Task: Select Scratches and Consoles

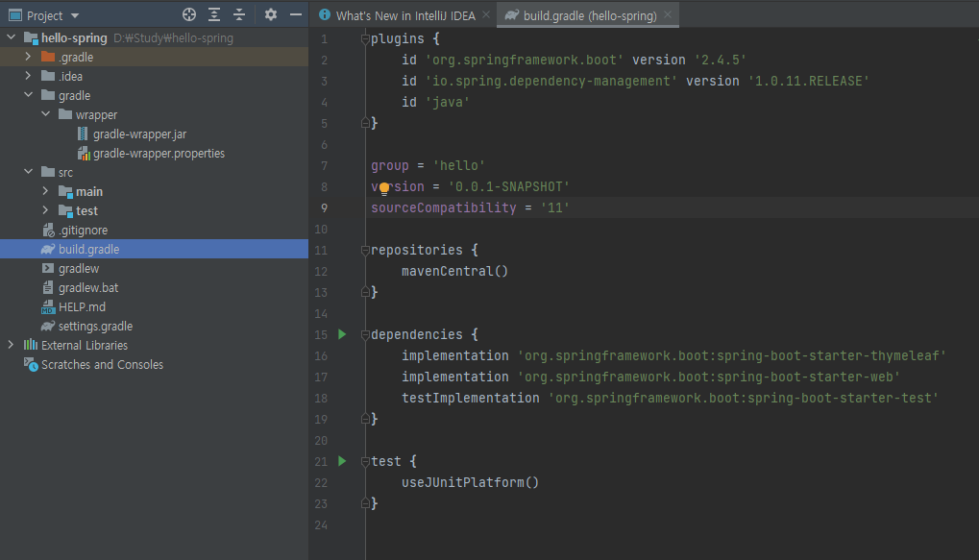Action: (x=102, y=365)
